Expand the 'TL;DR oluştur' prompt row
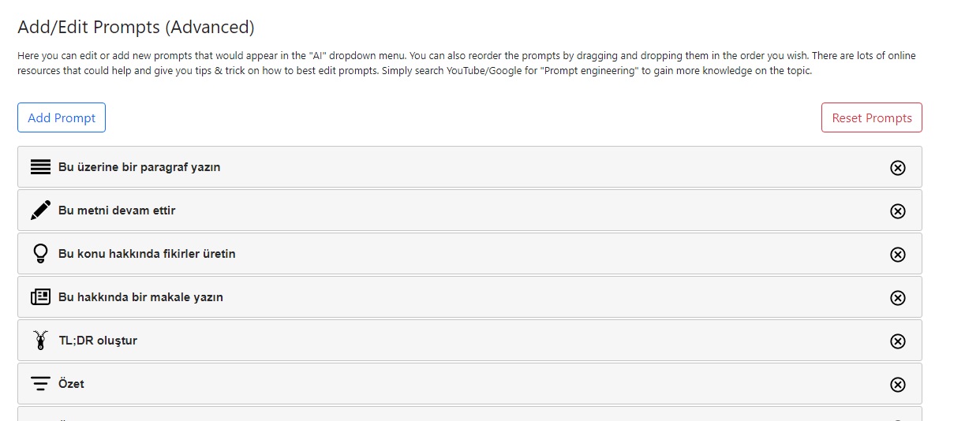 point(469,341)
